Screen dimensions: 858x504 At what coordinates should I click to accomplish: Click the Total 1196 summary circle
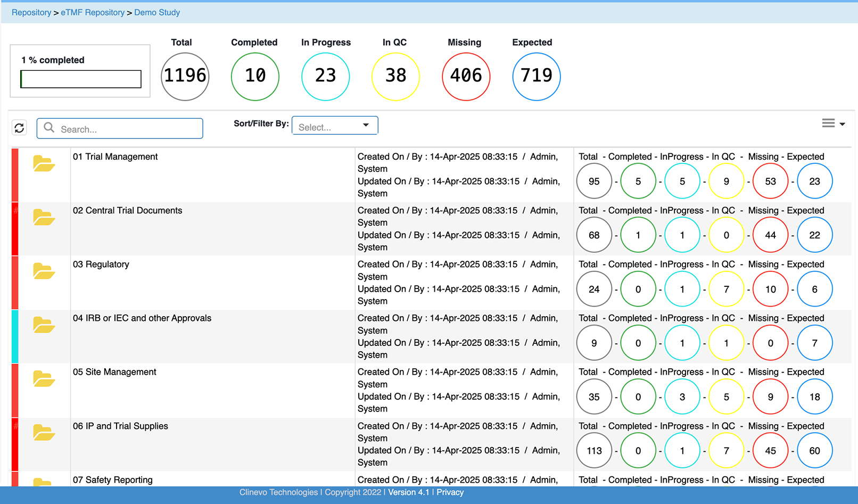[x=185, y=76]
